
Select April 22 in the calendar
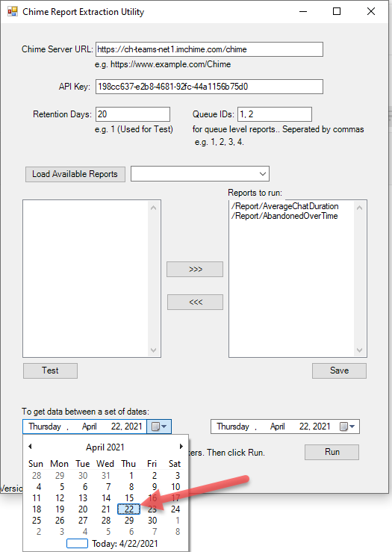coord(128,509)
